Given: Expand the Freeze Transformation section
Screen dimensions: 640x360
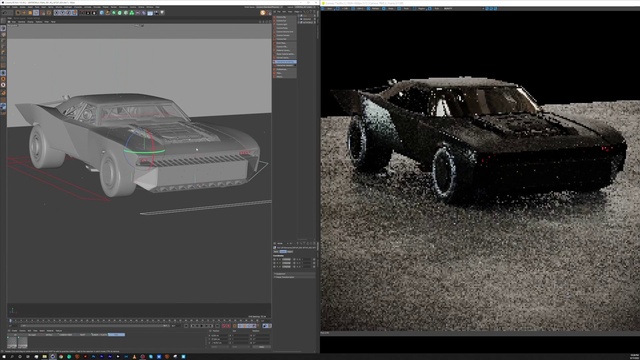Looking at the screenshot, I should click(294, 277).
